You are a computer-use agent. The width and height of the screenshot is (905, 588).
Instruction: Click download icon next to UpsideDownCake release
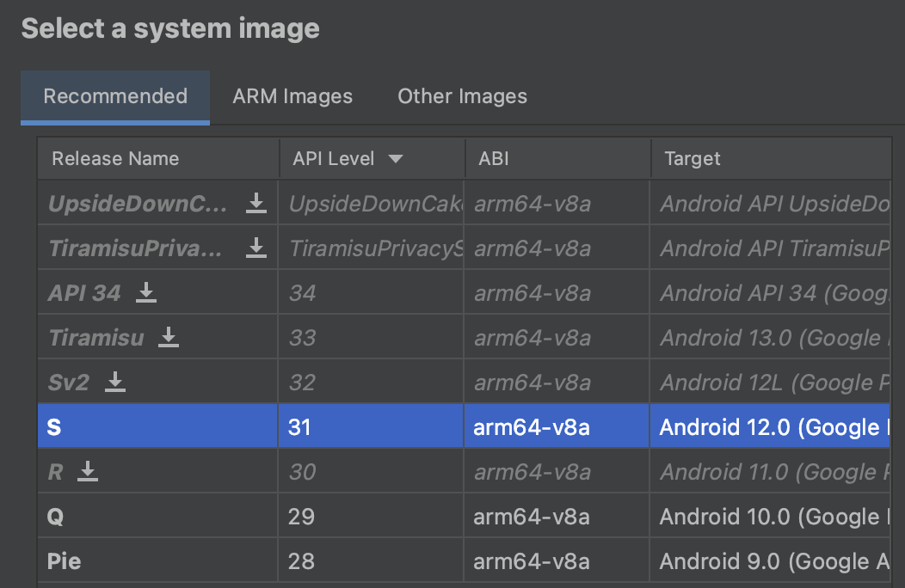click(255, 203)
